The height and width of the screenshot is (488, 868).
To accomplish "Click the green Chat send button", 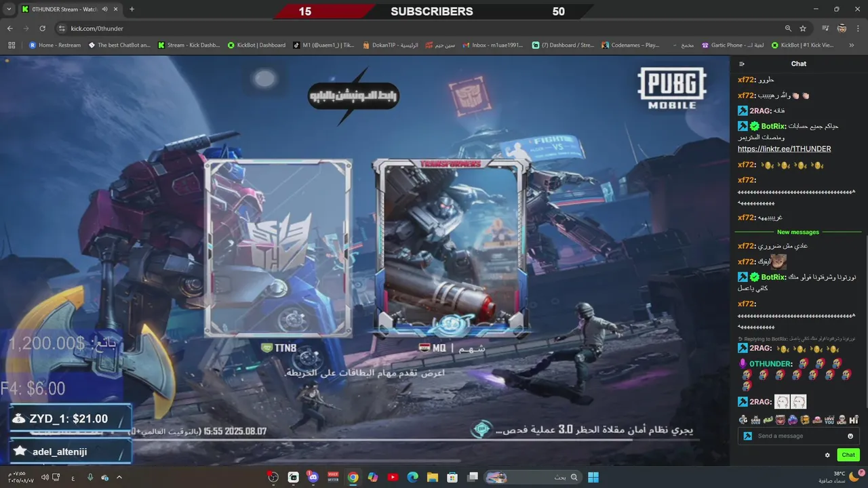I will coord(848,455).
